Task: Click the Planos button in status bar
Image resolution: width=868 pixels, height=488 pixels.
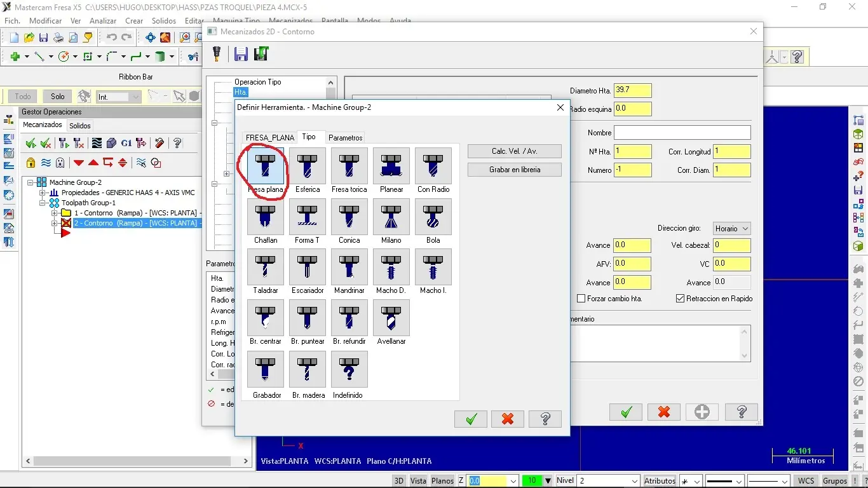Action: (x=443, y=481)
